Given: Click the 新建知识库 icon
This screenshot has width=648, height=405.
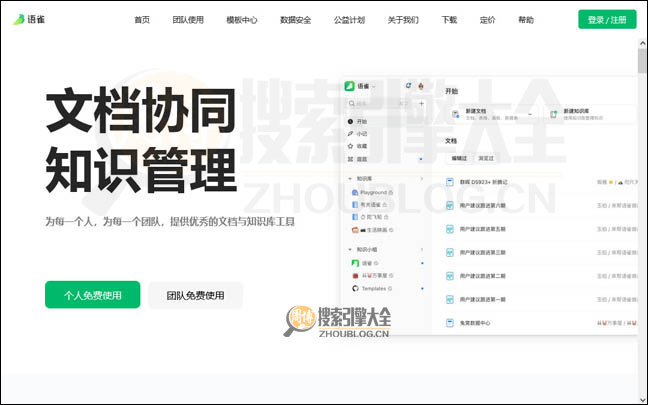Looking at the screenshot, I should [555, 114].
